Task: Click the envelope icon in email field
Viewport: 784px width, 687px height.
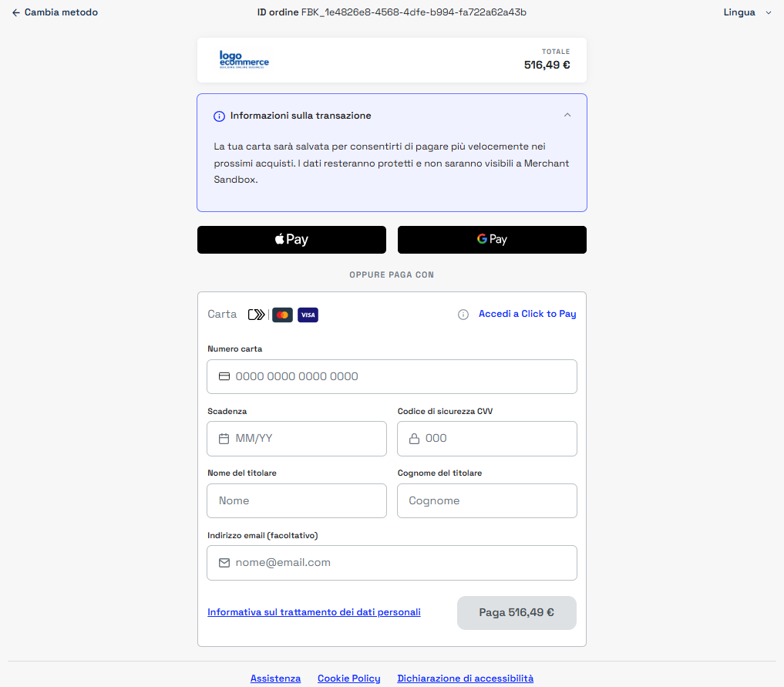Action: click(x=224, y=563)
